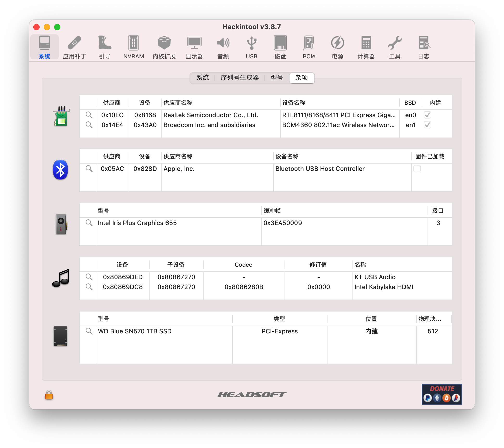Select the 系统 sub-tab
Image resolution: width=504 pixels, height=448 pixels.
tap(203, 78)
